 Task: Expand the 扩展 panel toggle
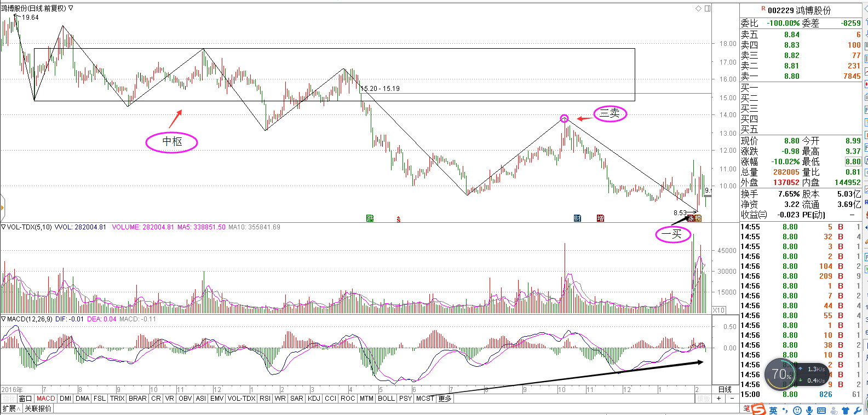tap(11, 408)
